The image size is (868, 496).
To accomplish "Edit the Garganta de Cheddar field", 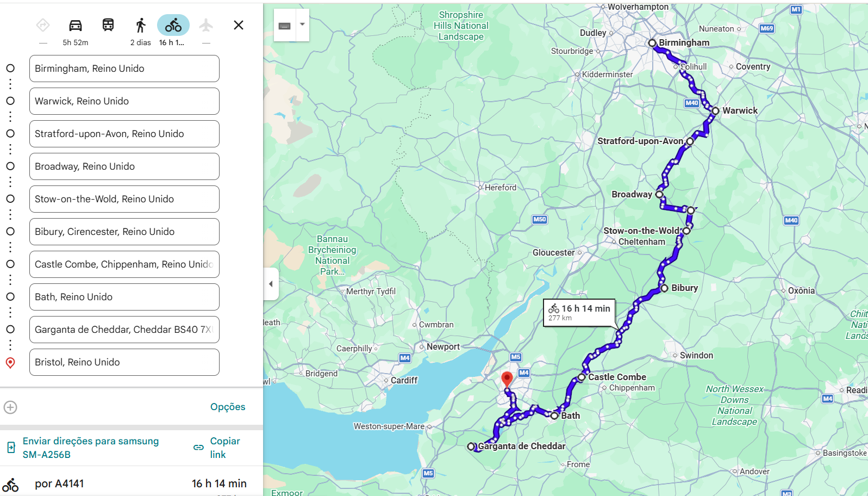I will pyautogui.click(x=124, y=330).
